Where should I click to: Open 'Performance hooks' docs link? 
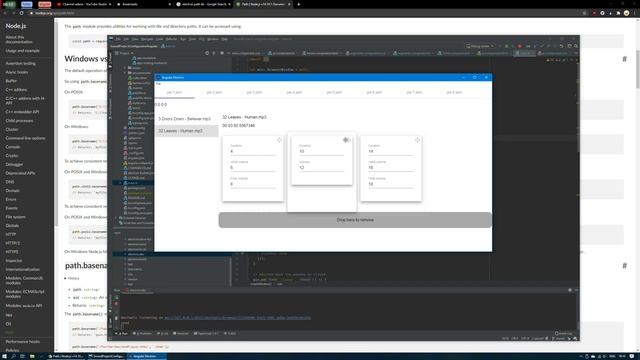[22, 341]
